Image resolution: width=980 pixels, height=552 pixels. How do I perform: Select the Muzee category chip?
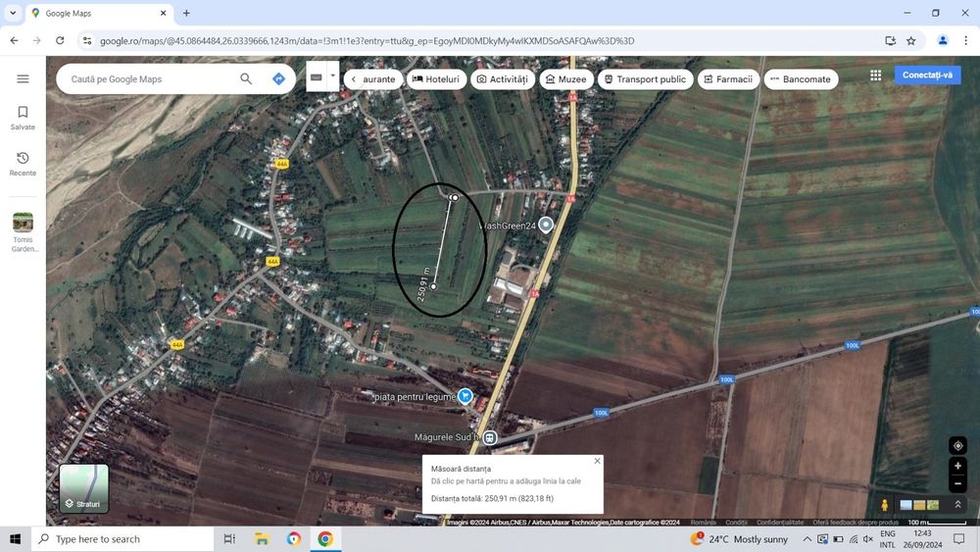click(566, 79)
